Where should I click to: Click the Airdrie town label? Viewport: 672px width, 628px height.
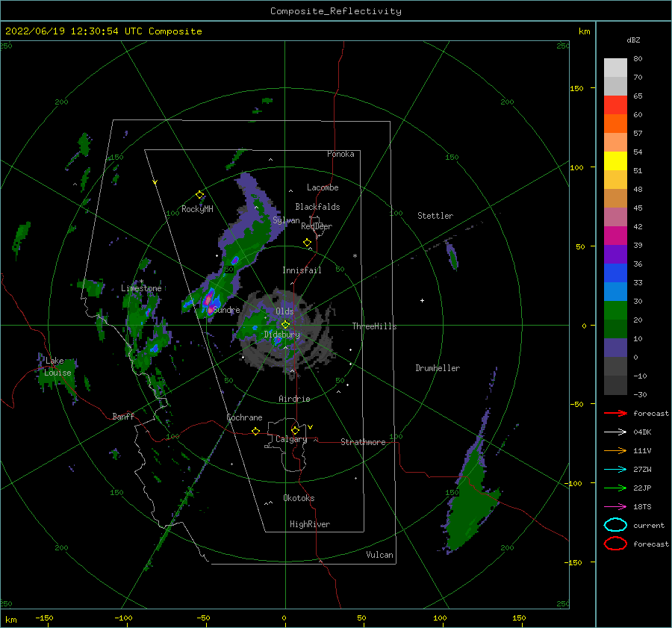(x=294, y=399)
